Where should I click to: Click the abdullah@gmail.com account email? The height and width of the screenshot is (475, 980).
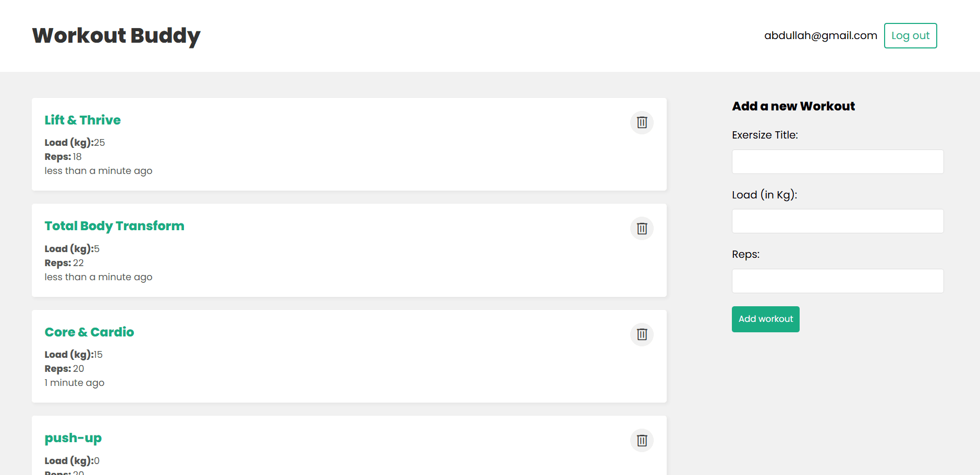[820, 36]
